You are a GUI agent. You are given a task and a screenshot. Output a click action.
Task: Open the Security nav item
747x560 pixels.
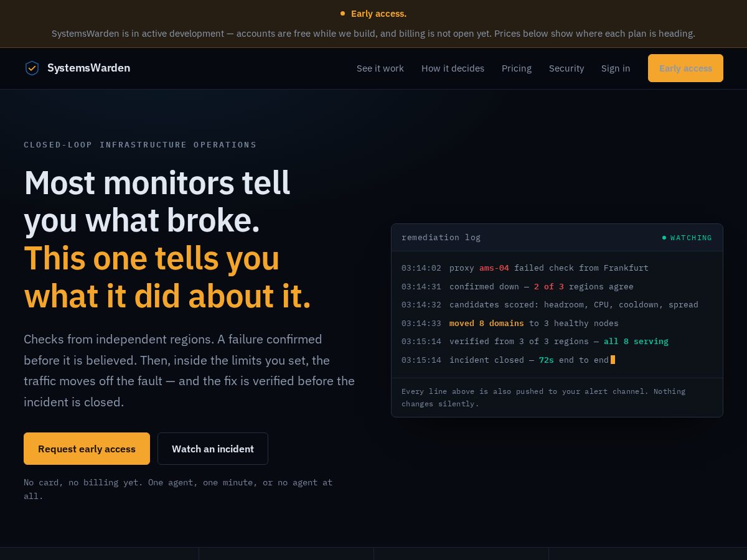(x=566, y=68)
